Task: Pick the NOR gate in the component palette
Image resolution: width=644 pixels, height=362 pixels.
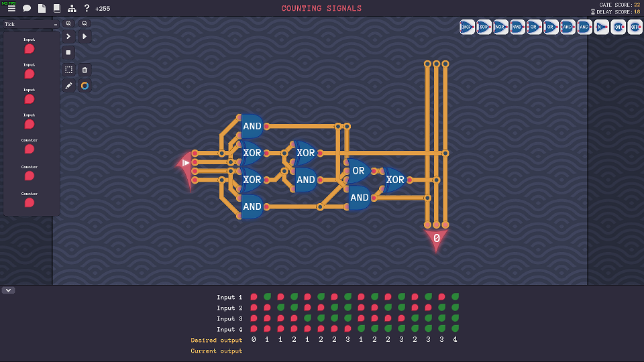Action: 500,27
